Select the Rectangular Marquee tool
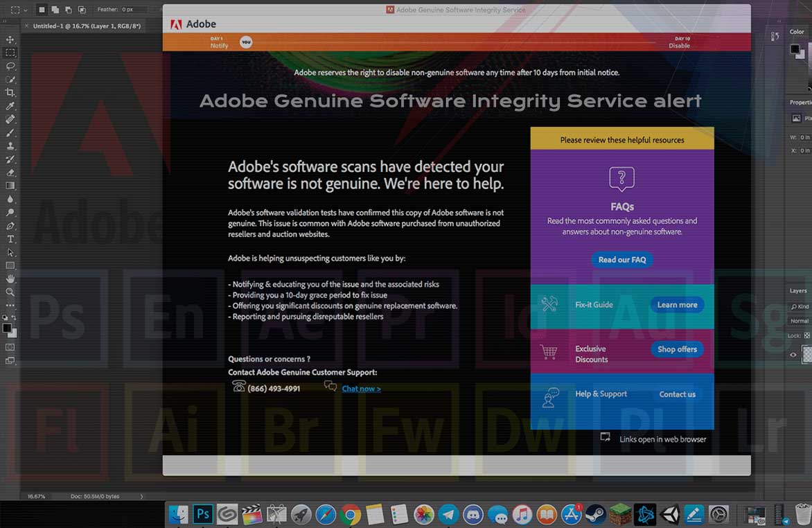The image size is (812, 528). [10, 53]
